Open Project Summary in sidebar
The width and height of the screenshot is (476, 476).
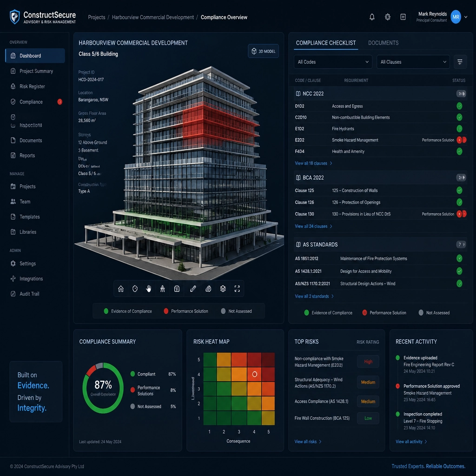tap(35, 71)
